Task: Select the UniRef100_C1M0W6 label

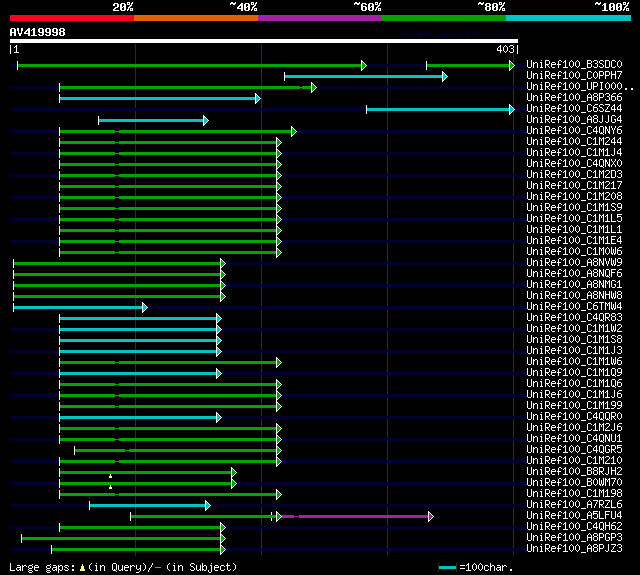Action: coord(574,252)
